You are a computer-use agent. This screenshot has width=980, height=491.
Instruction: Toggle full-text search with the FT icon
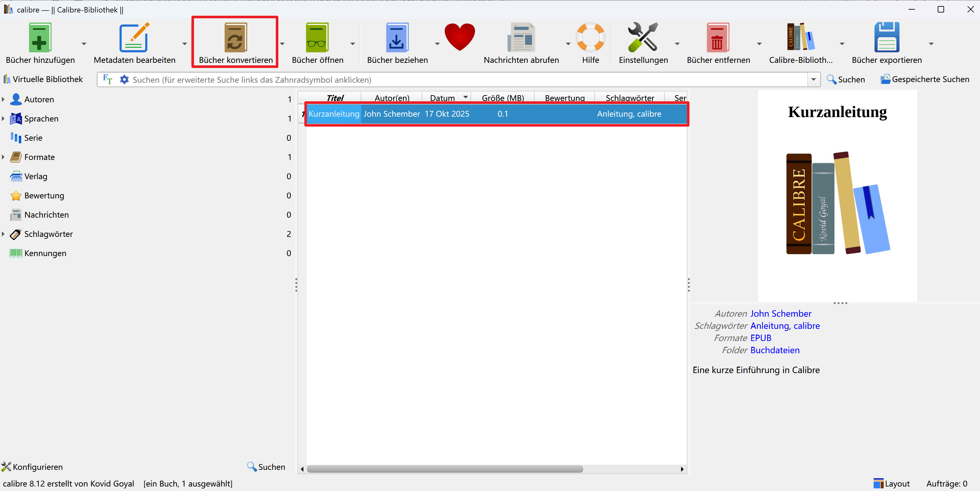(x=107, y=79)
